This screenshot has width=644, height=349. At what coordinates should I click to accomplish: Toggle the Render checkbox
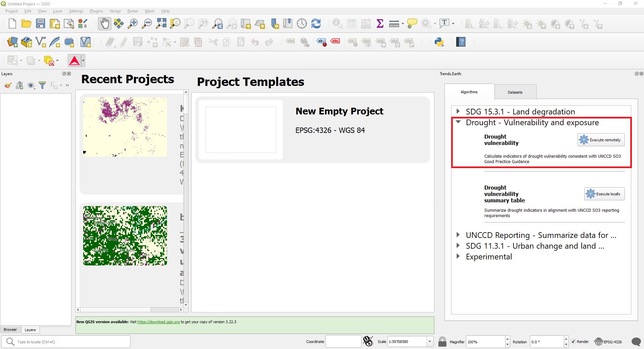[x=573, y=342]
